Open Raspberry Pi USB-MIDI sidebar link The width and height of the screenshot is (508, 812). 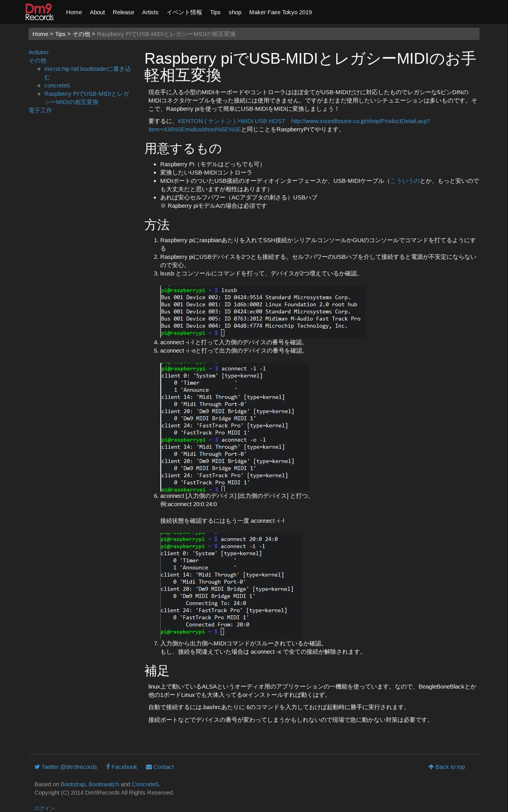click(x=87, y=98)
